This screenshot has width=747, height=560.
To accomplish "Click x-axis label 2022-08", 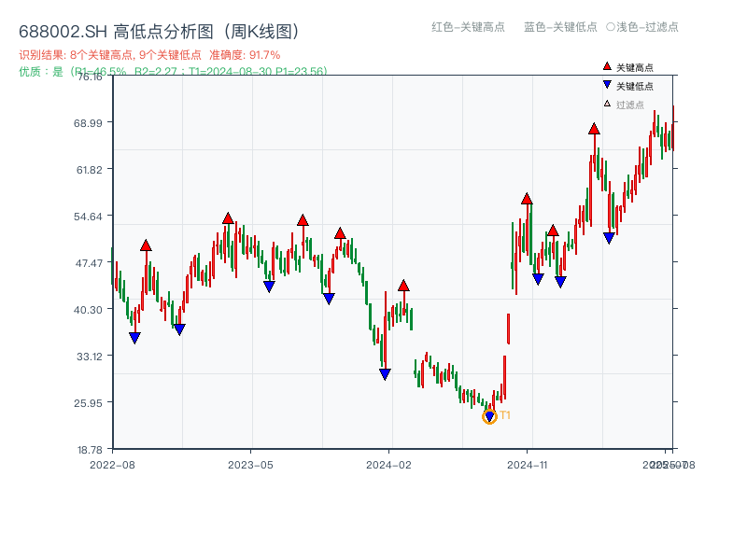I will click(x=112, y=465).
